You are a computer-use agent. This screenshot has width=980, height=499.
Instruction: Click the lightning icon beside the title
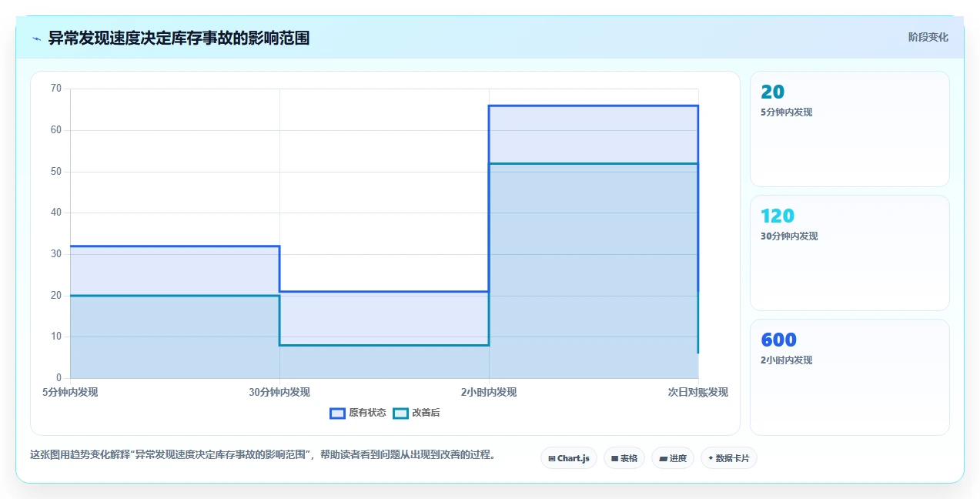(36, 39)
